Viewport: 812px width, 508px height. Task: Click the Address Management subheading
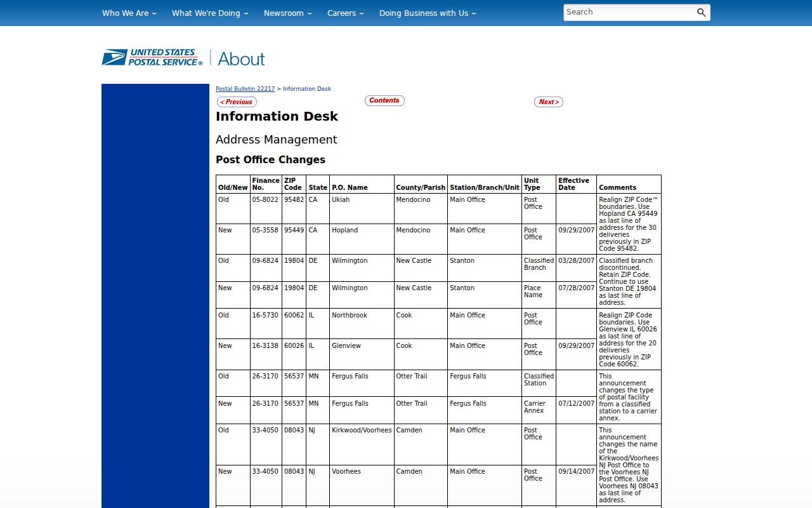pos(276,140)
